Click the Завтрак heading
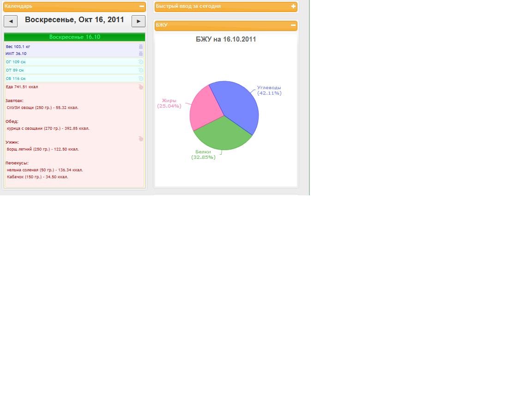Viewport: 532px width, 399px height. pyautogui.click(x=15, y=101)
